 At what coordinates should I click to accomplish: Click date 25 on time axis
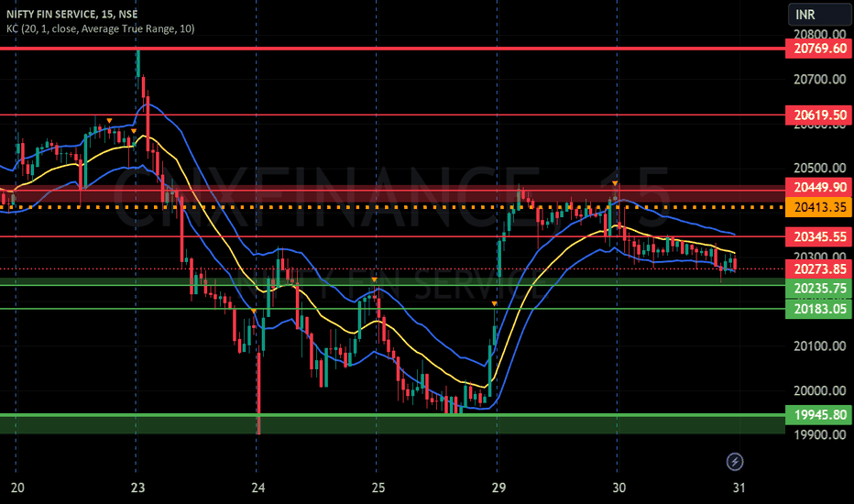tap(378, 488)
